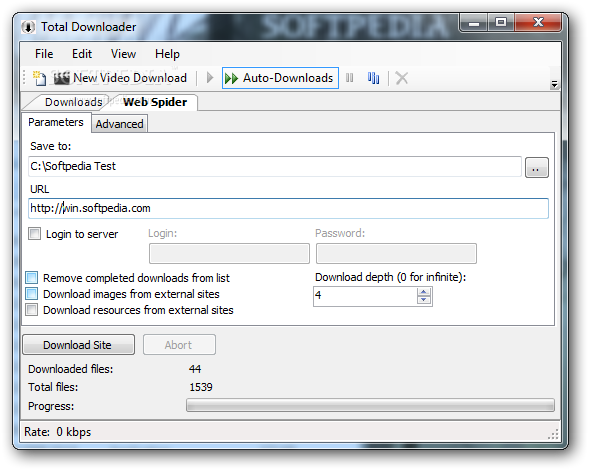Click the blue bars schedule icon

373,78
